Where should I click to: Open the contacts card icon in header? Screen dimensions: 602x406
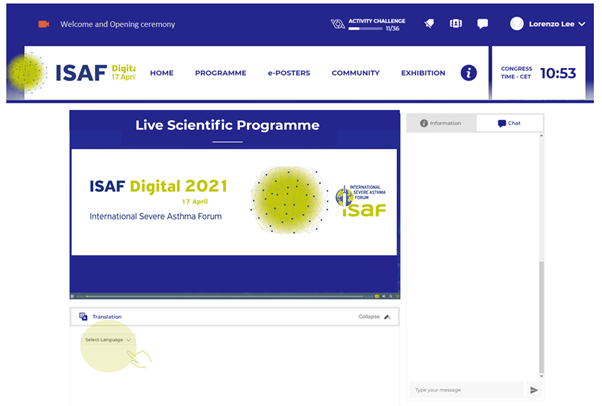point(456,24)
